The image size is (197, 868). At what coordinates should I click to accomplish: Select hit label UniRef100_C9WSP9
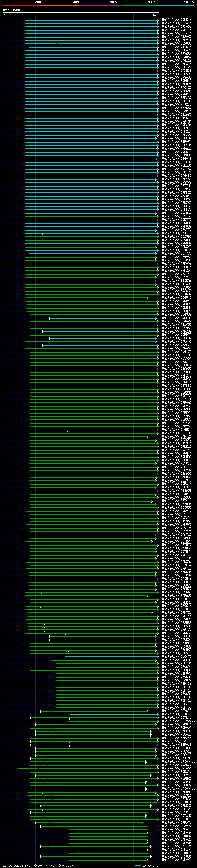point(177,74)
